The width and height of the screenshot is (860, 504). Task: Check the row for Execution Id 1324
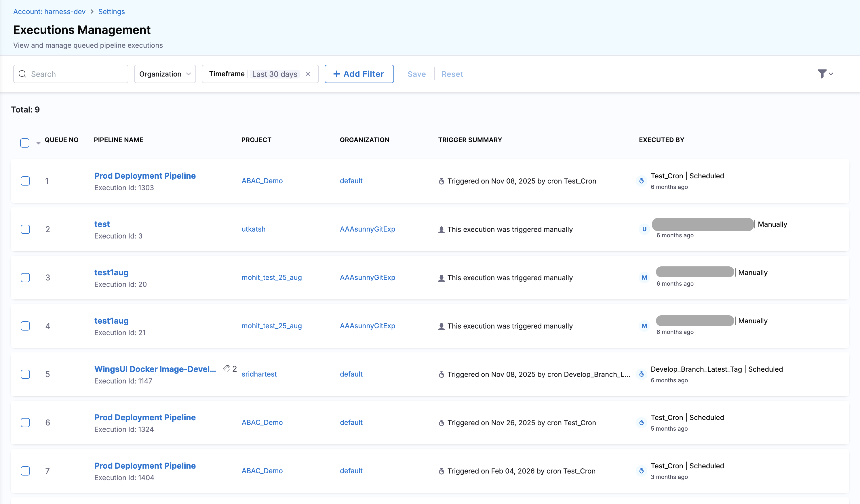25,423
